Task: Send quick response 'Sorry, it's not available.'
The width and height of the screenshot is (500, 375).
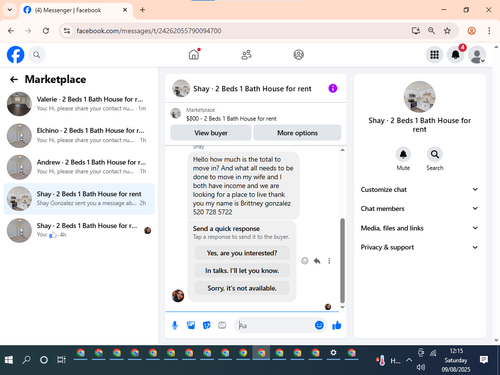Action: pos(242,288)
